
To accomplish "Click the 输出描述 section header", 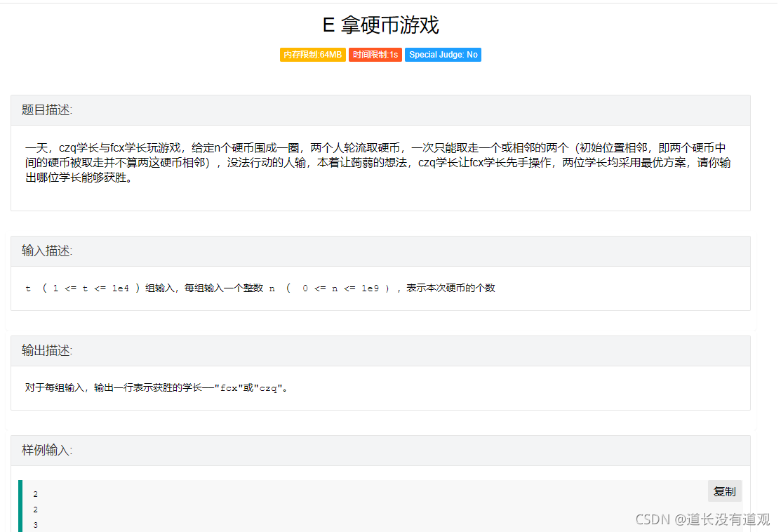I will (380, 351).
